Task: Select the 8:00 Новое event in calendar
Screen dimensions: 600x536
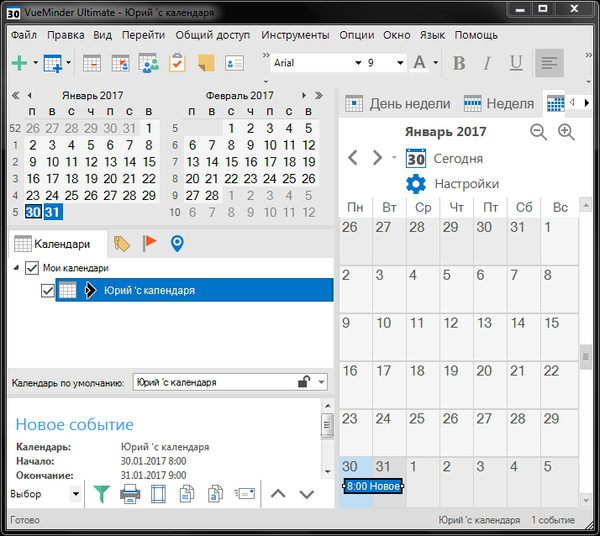Action: (x=373, y=486)
